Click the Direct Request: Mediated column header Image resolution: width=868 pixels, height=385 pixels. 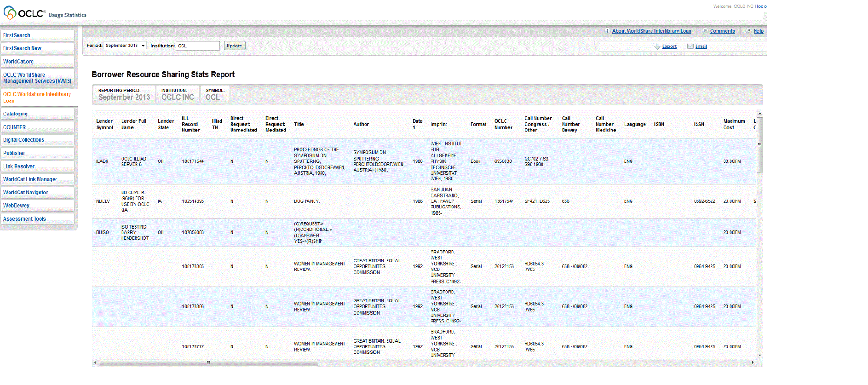[x=276, y=124]
